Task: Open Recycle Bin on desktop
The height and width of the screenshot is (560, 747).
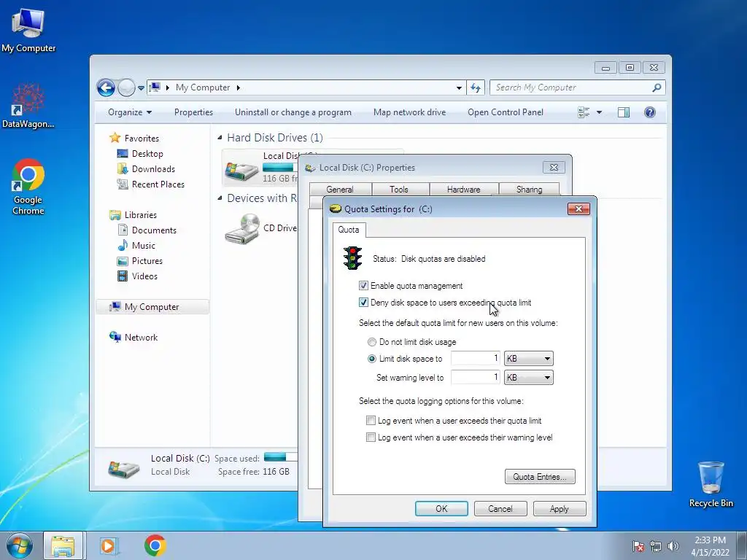Action: coord(711,484)
